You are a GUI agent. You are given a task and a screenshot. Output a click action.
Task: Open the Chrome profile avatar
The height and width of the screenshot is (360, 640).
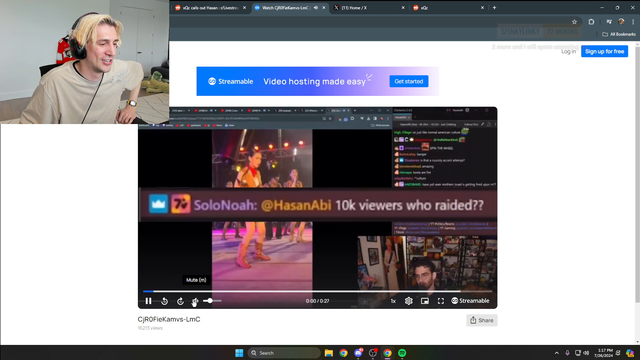(621, 22)
